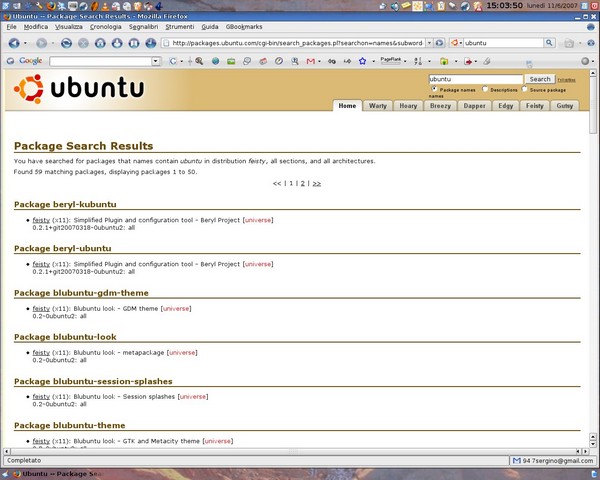The height and width of the screenshot is (480, 600).
Task: Go to results page 2 link
Action: [302, 183]
